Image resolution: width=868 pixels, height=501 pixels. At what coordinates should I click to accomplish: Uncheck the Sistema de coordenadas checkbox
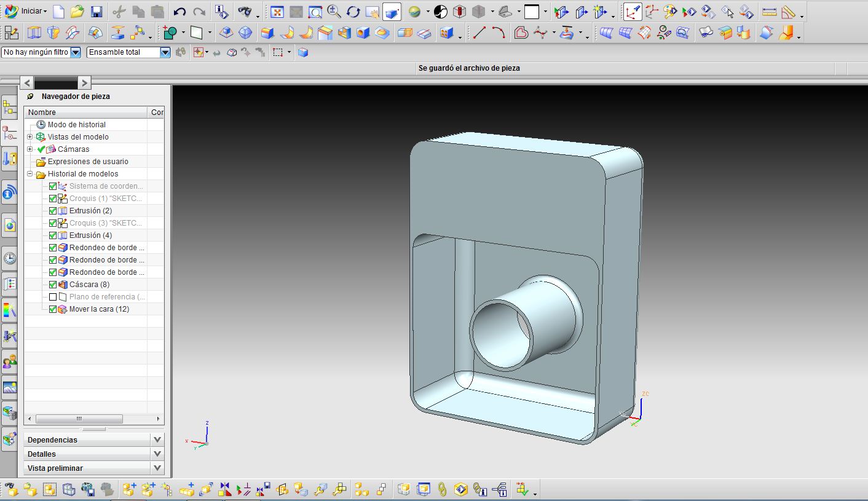[53, 186]
